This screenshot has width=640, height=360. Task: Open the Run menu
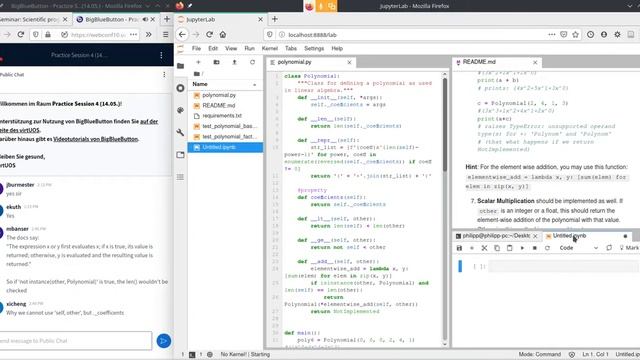(249, 49)
